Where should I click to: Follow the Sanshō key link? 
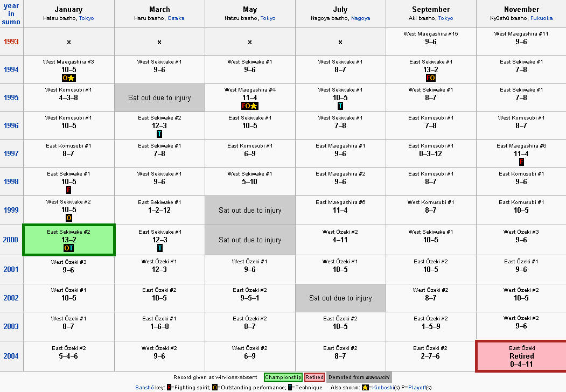(144, 387)
